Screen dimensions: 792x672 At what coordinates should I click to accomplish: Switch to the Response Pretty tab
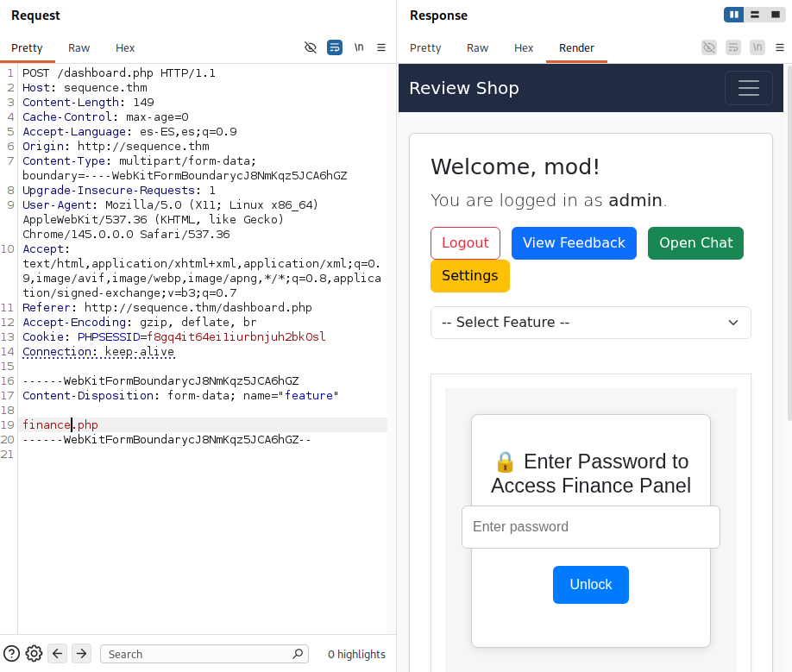425,48
